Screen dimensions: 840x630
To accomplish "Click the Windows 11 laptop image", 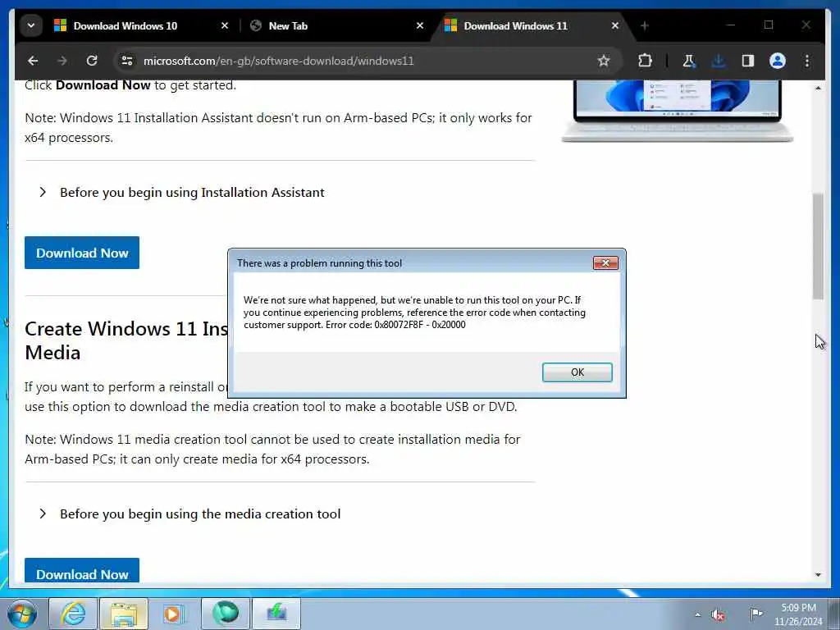I will point(677,112).
